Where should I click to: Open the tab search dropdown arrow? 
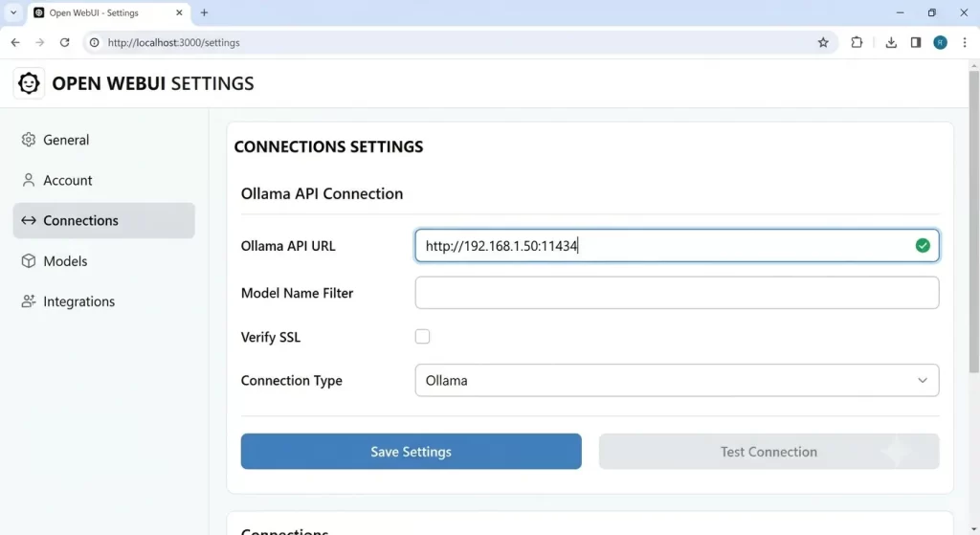(13, 12)
